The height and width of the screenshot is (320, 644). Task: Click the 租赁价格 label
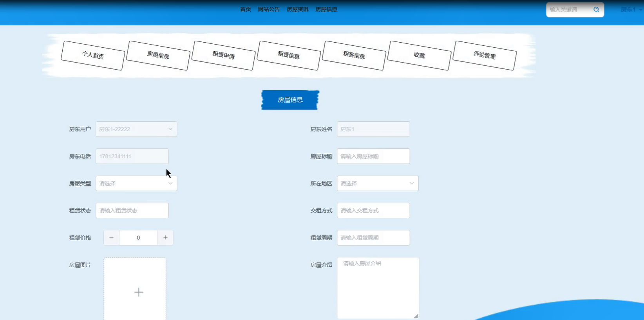pos(80,237)
